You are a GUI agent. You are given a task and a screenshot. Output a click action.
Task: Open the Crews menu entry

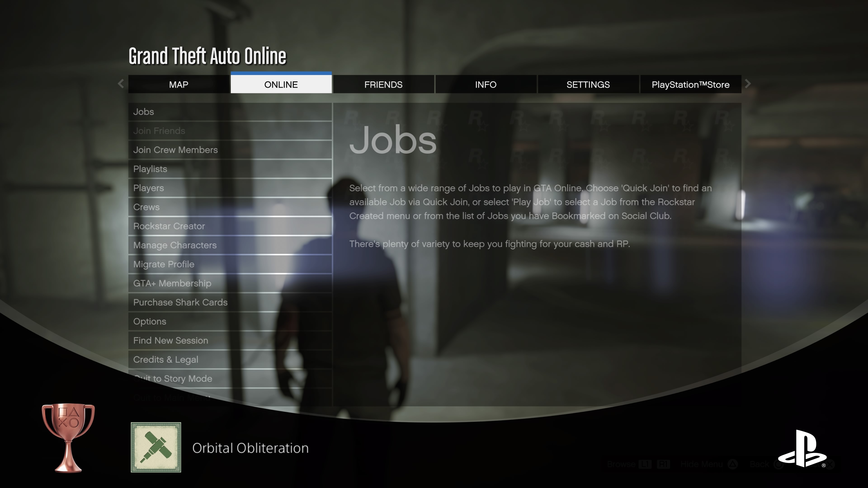(x=230, y=207)
